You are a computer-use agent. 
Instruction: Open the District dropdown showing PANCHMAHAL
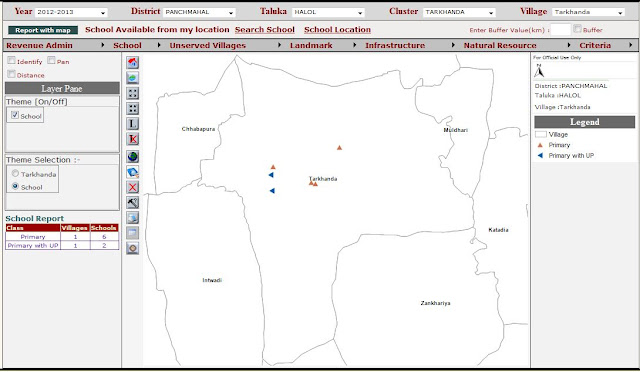[199, 12]
